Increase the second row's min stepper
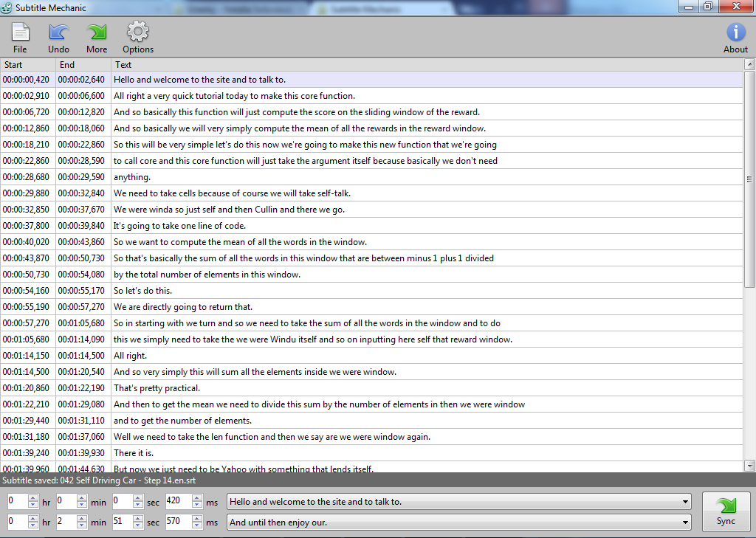756x538 pixels. (82, 519)
